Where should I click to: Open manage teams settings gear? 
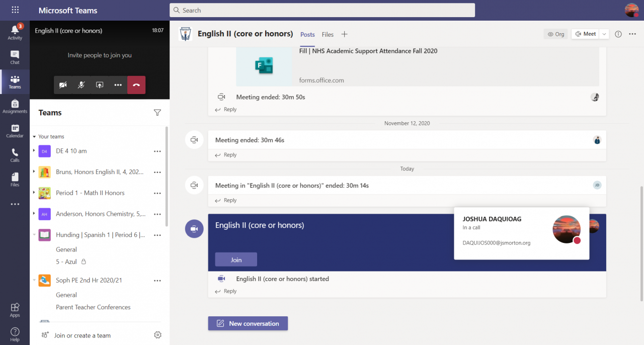coord(157,335)
